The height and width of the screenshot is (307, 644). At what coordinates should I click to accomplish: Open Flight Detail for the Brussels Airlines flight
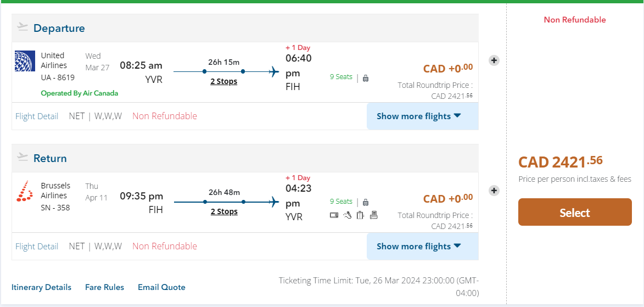[x=37, y=247]
